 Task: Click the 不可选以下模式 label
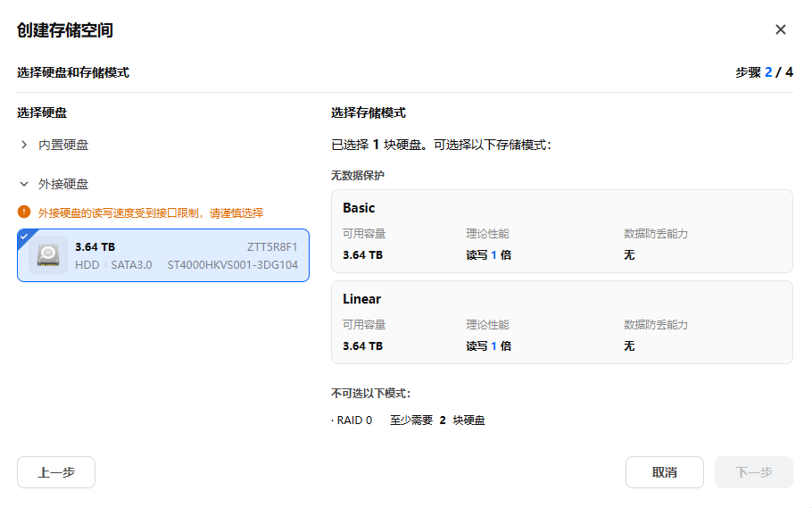point(371,394)
